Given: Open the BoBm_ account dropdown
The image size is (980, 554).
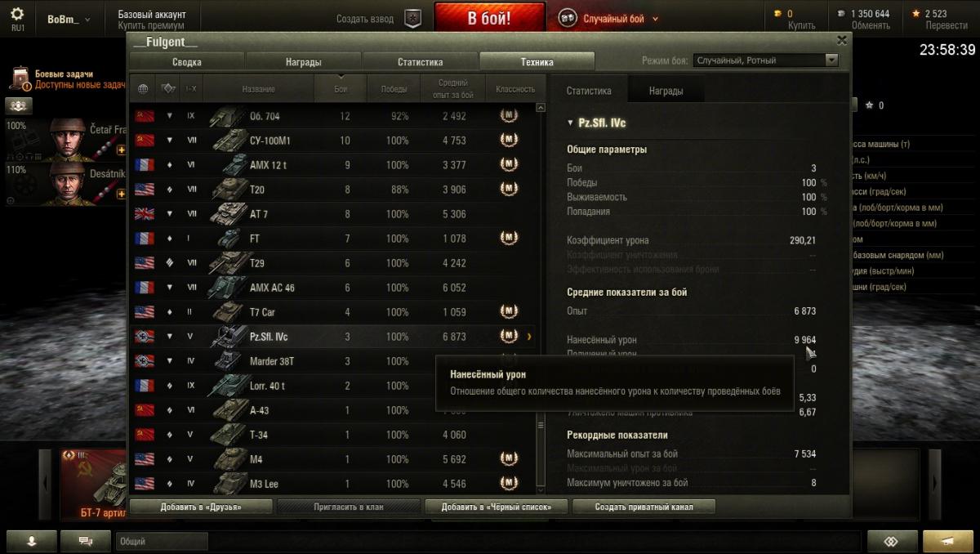Looking at the screenshot, I should tap(69, 19).
